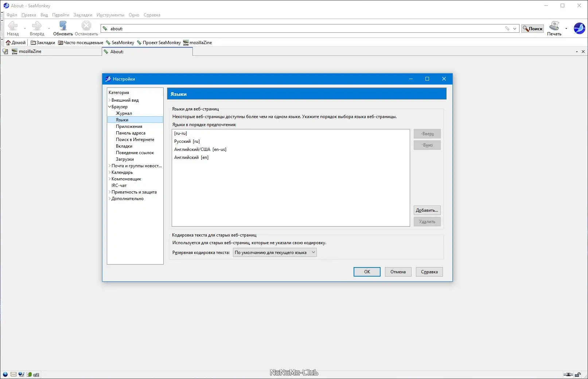Open the Перейти menu

[61, 15]
